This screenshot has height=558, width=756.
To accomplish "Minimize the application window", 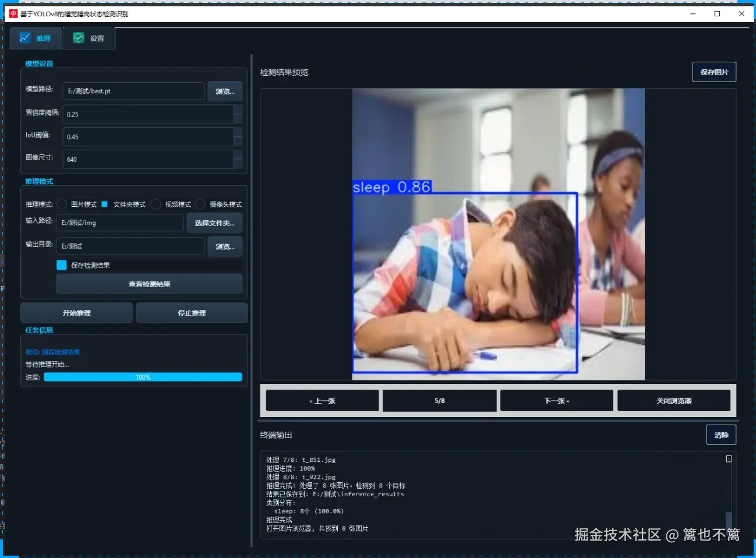I will tap(693, 13).
